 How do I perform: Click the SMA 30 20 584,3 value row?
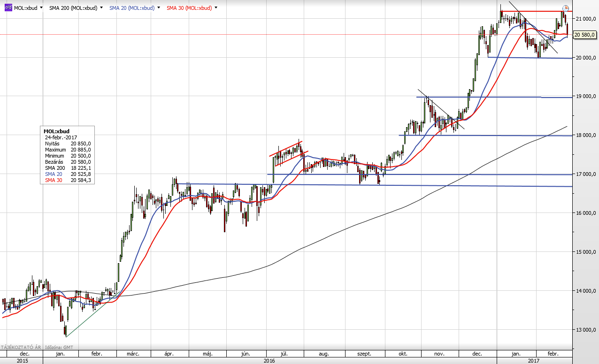pos(68,180)
